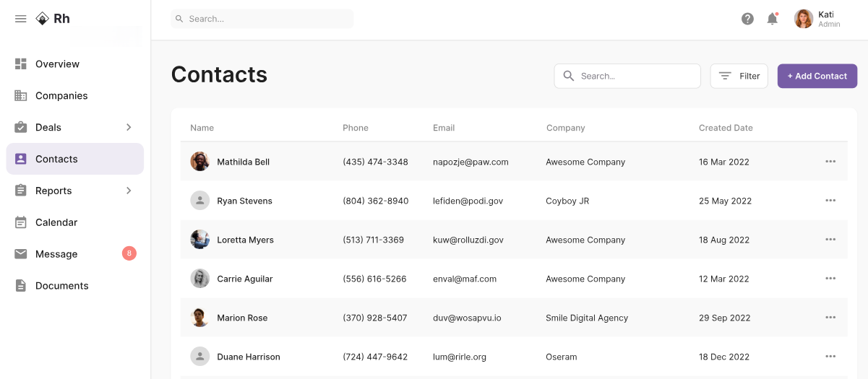
Task: Open the Filter button
Action: click(739, 76)
